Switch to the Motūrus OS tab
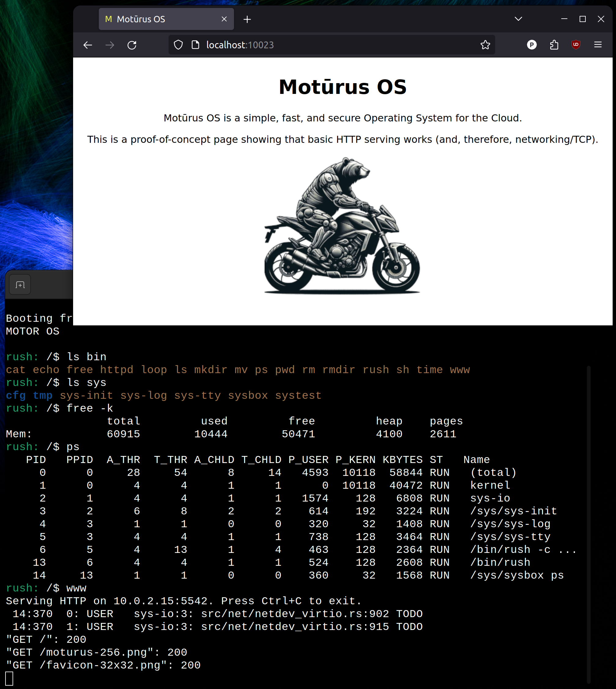616x689 pixels. [152, 19]
